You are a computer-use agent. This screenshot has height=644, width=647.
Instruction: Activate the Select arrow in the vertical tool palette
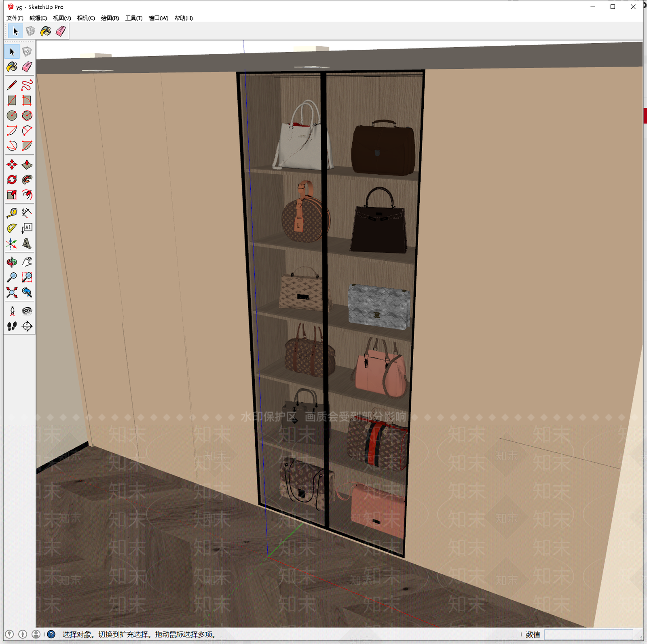point(12,52)
